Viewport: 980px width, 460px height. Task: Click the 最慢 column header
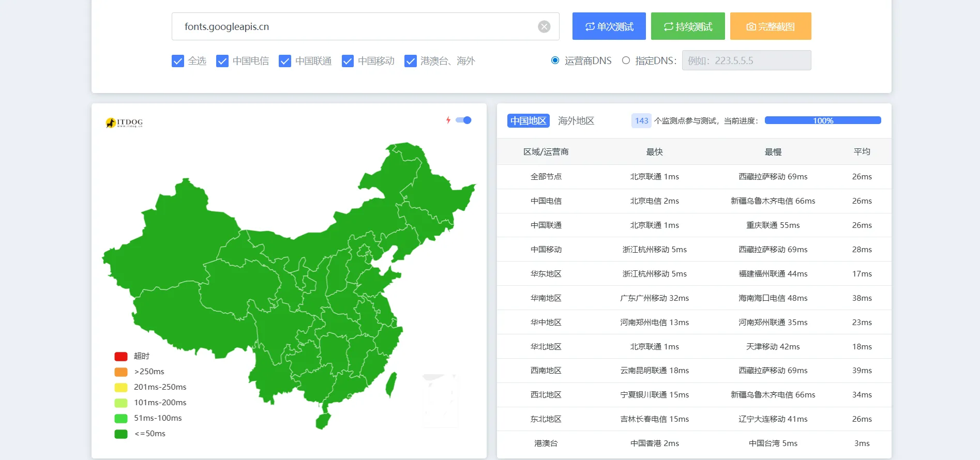click(773, 152)
